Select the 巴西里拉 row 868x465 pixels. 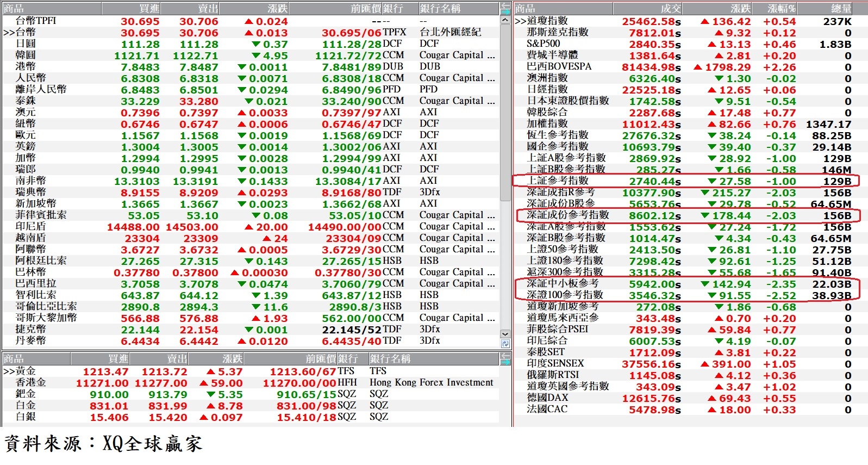[x=250, y=283]
